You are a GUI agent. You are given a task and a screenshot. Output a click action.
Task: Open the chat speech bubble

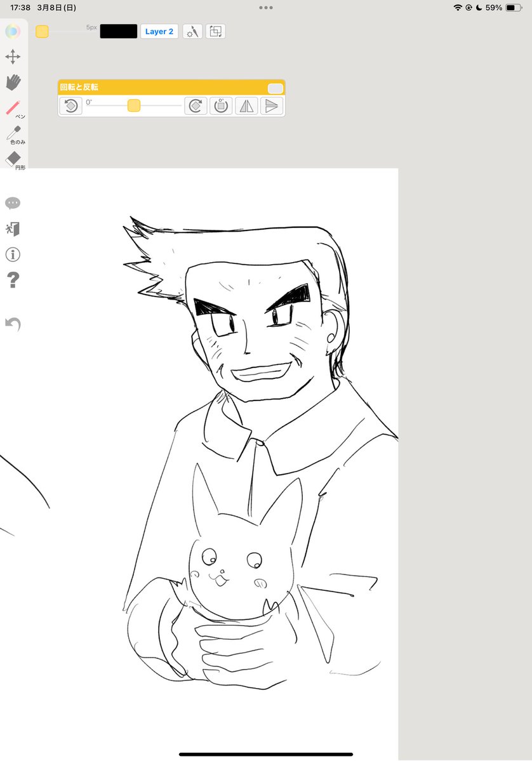pyautogui.click(x=13, y=203)
